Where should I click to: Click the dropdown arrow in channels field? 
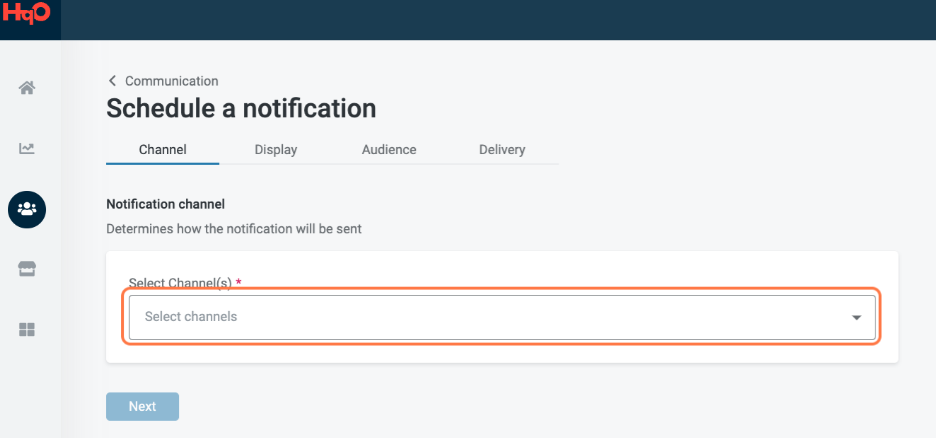(x=856, y=318)
